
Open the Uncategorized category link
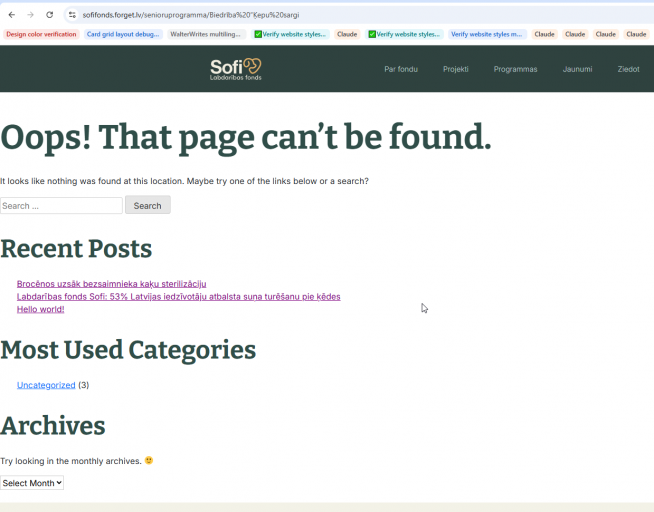46,385
